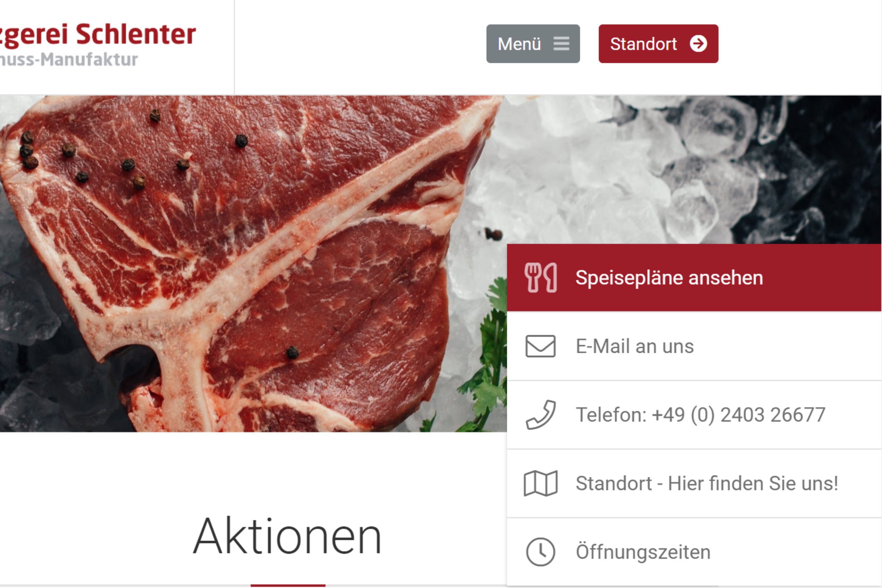Click the red Standort button
882x588 pixels.
tap(658, 43)
